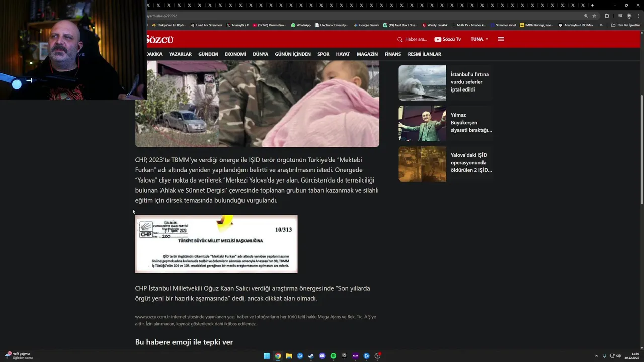Open Spotify from the taskbar

pos(333,356)
